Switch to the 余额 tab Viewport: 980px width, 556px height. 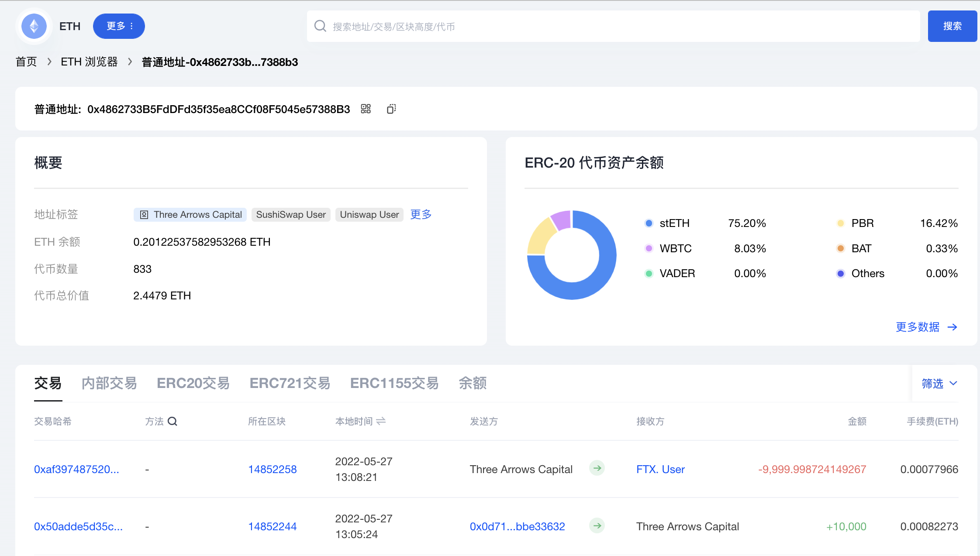pos(473,383)
